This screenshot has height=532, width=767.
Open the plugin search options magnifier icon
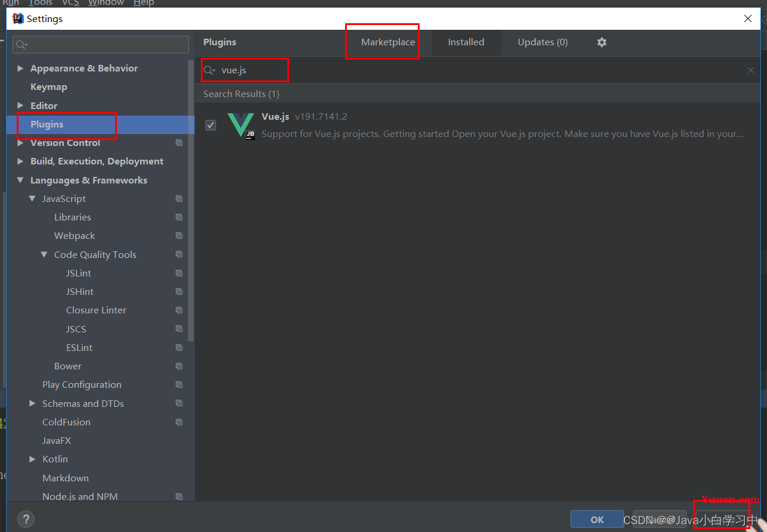tap(210, 70)
